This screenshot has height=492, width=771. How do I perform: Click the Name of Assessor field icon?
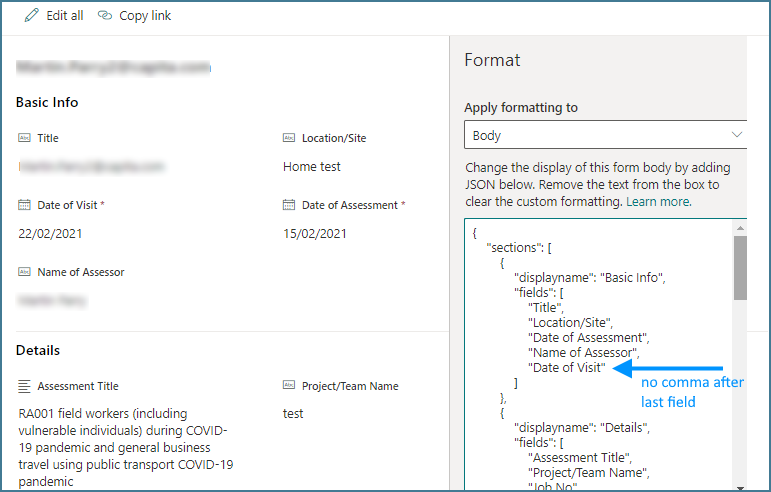(24, 271)
